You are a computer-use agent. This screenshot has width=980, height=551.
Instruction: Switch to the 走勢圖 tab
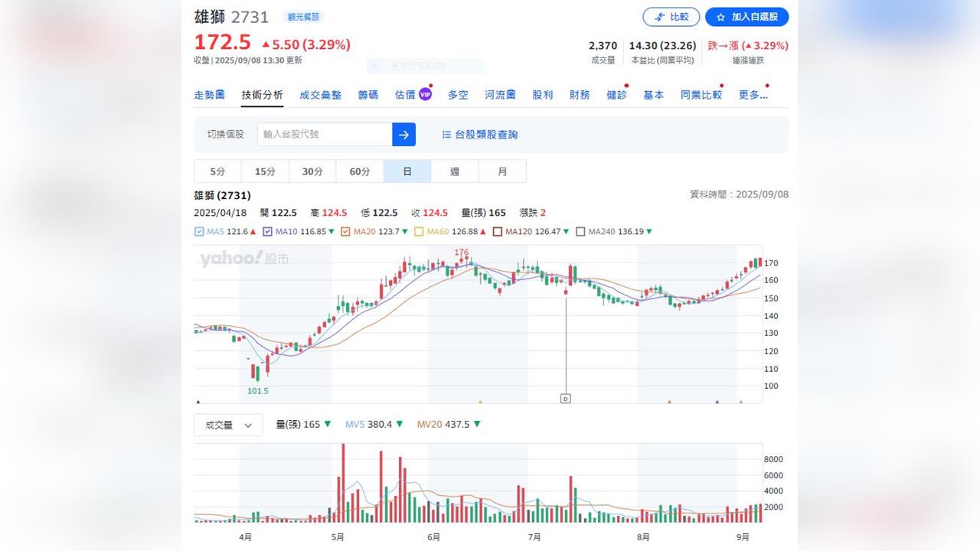click(x=209, y=95)
